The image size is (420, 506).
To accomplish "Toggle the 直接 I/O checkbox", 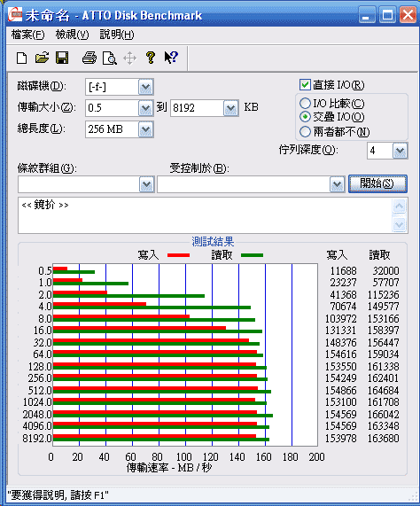I will click(305, 85).
